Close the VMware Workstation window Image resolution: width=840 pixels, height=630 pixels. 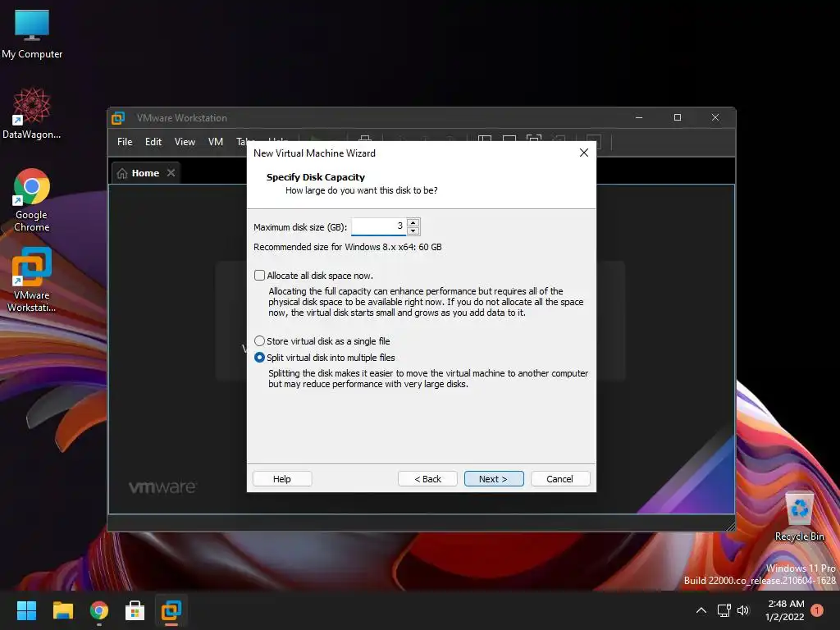pyautogui.click(x=715, y=117)
